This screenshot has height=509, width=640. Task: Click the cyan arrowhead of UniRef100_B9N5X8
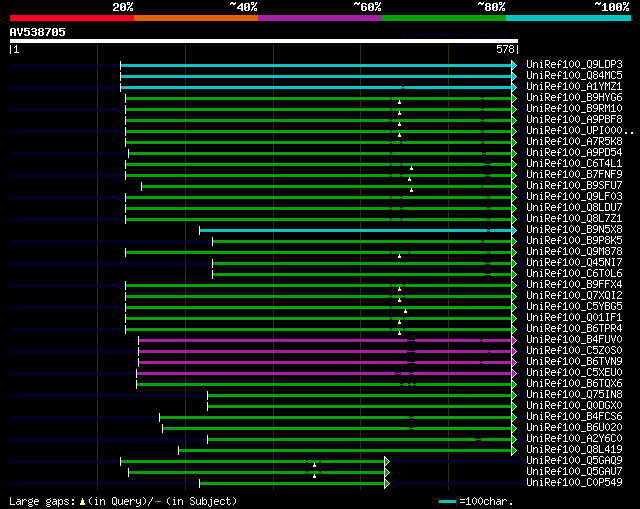[514, 231]
